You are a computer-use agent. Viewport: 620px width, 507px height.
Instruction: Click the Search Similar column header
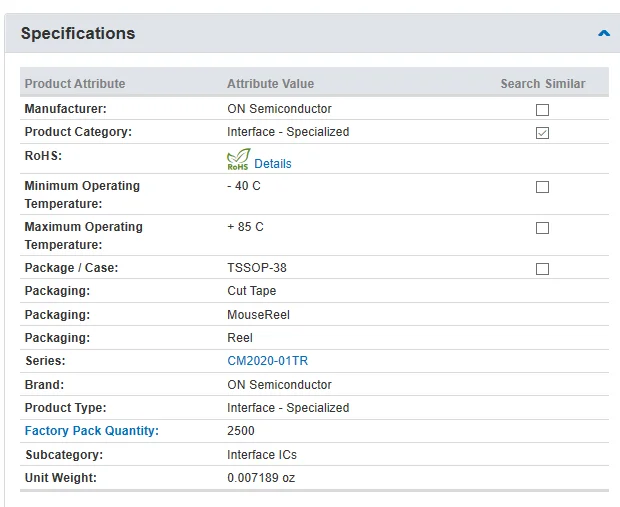click(543, 84)
